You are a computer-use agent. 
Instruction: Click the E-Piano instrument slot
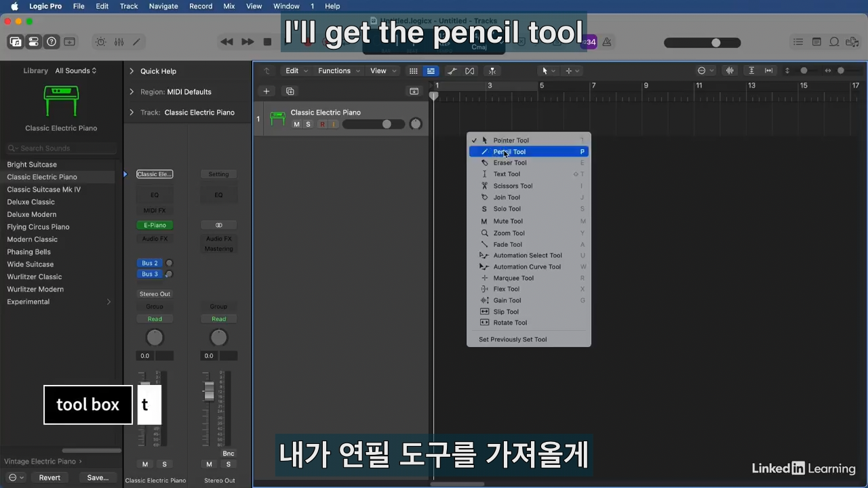155,225
